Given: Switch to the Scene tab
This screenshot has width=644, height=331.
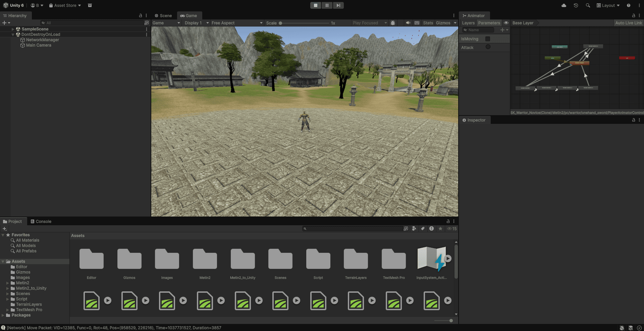Looking at the screenshot, I should click(x=163, y=16).
